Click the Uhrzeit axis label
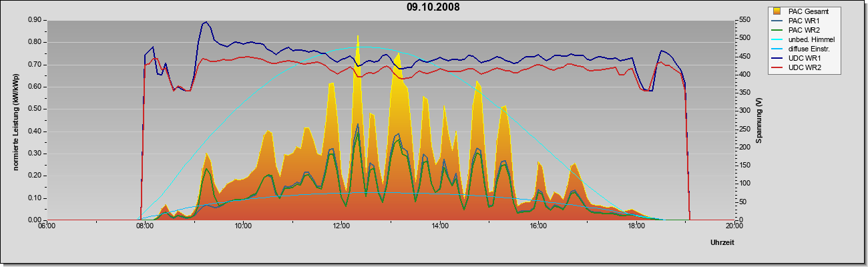Screen dimensions: 868x267 [722, 243]
